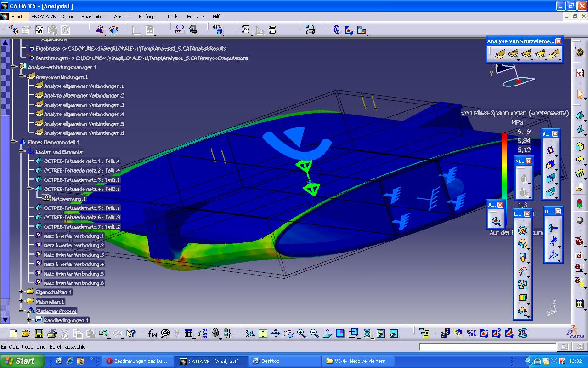Screen dimensions: 588x368
Task: Expand the Materialien.1 node
Action: 21,301
